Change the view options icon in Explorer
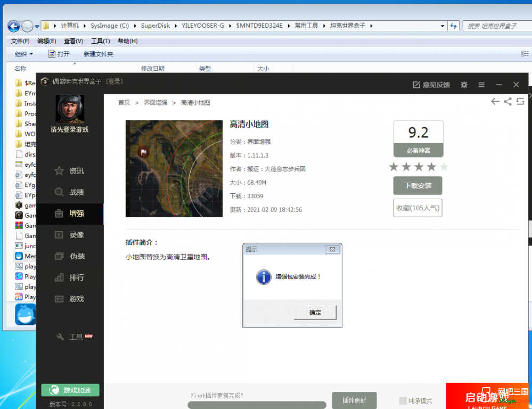The width and height of the screenshot is (532, 409). pos(525,54)
